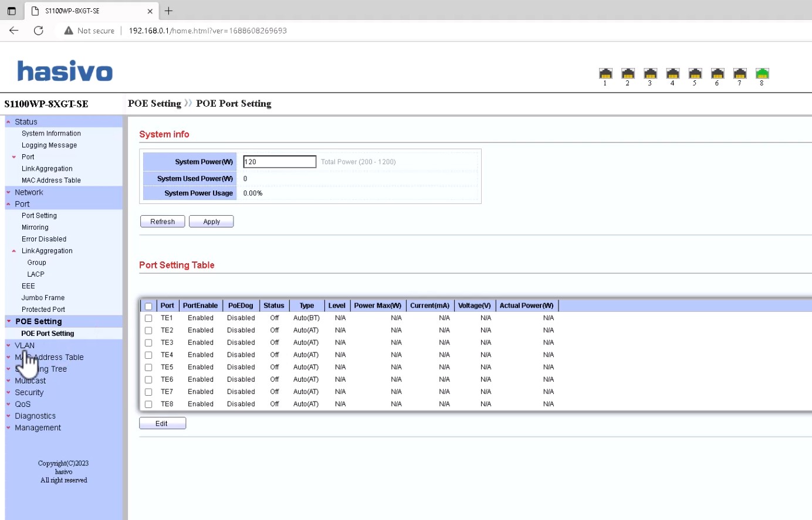The width and height of the screenshot is (812, 520).
Task: Toggle the select-all checkbox in table header
Action: 148,306
